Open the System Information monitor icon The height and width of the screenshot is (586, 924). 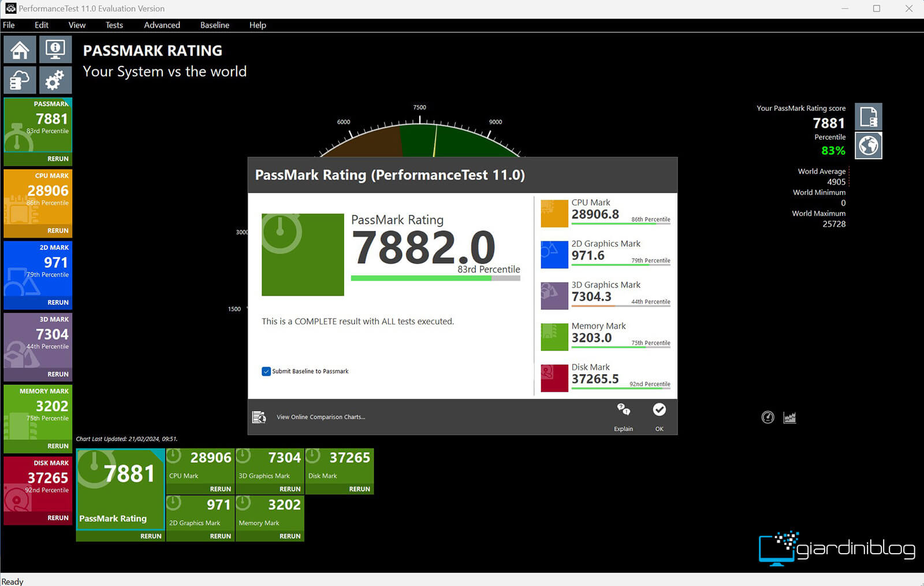tap(55, 50)
